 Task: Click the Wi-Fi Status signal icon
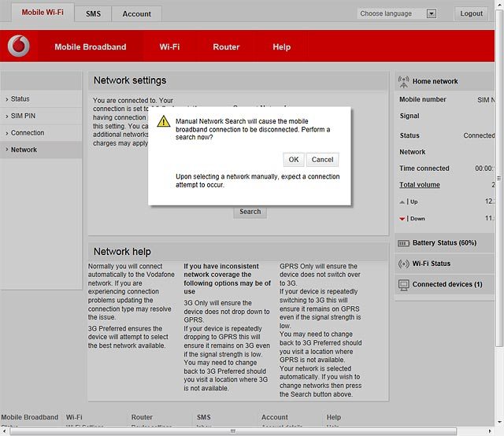[403, 264]
